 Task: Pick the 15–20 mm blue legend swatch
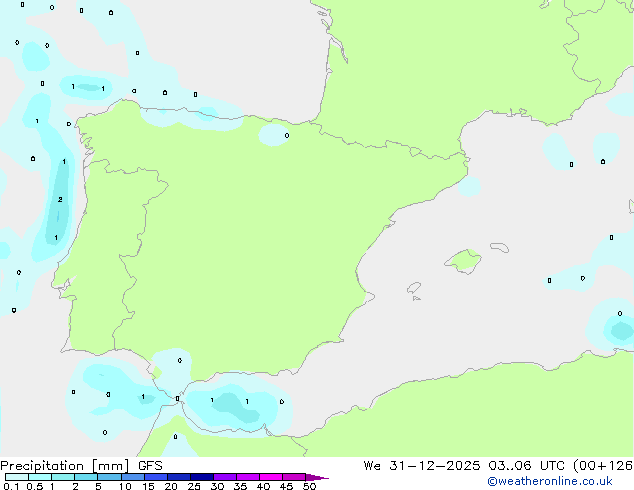tap(155, 477)
